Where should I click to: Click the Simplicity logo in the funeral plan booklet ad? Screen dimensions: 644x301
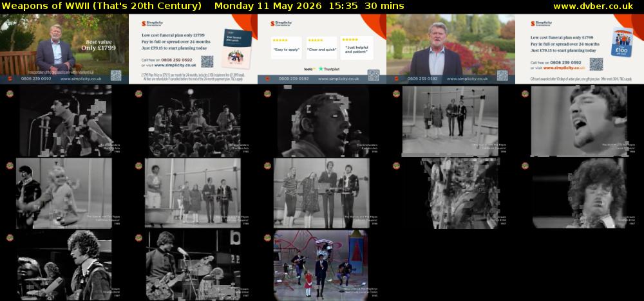tap(152, 24)
